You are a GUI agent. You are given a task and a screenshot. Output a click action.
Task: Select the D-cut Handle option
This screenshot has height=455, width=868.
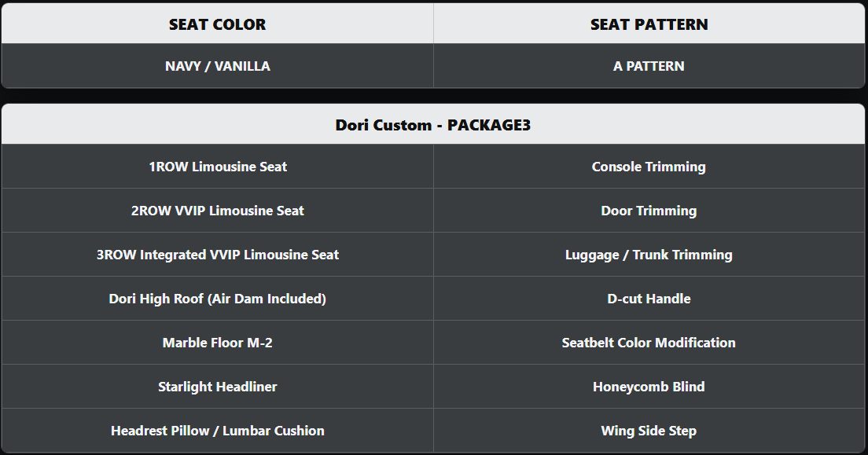point(649,299)
